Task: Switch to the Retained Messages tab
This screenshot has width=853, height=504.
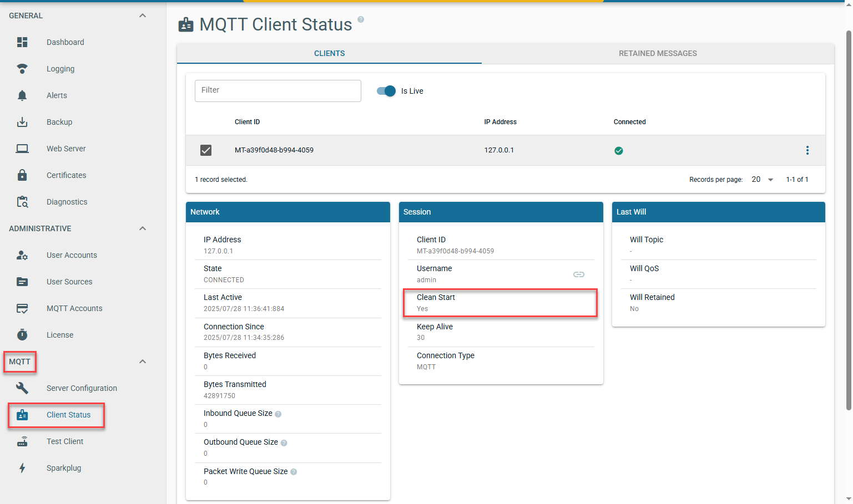Action: point(658,53)
